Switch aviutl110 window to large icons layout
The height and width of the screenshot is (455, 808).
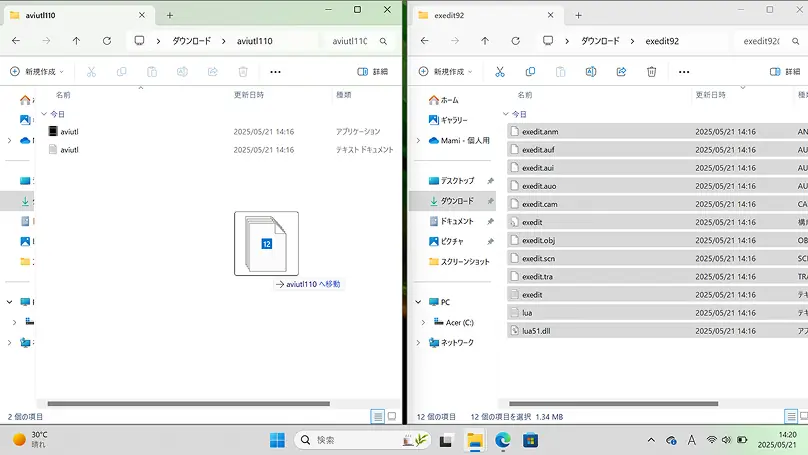coord(392,416)
